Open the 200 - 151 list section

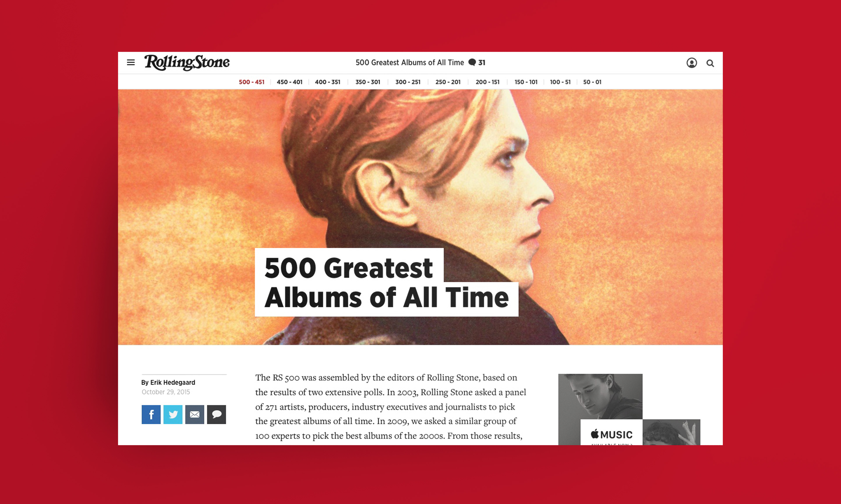tap(488, 82)
